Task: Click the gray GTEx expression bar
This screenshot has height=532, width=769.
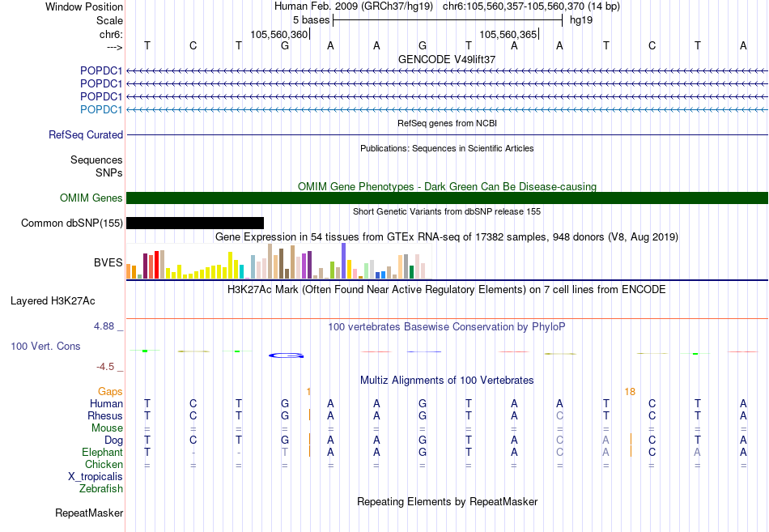Action: [x=406, y=266]
